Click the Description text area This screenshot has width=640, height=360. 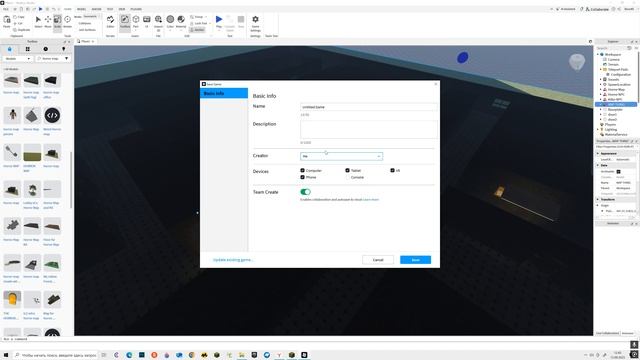(x=369, y=129)
